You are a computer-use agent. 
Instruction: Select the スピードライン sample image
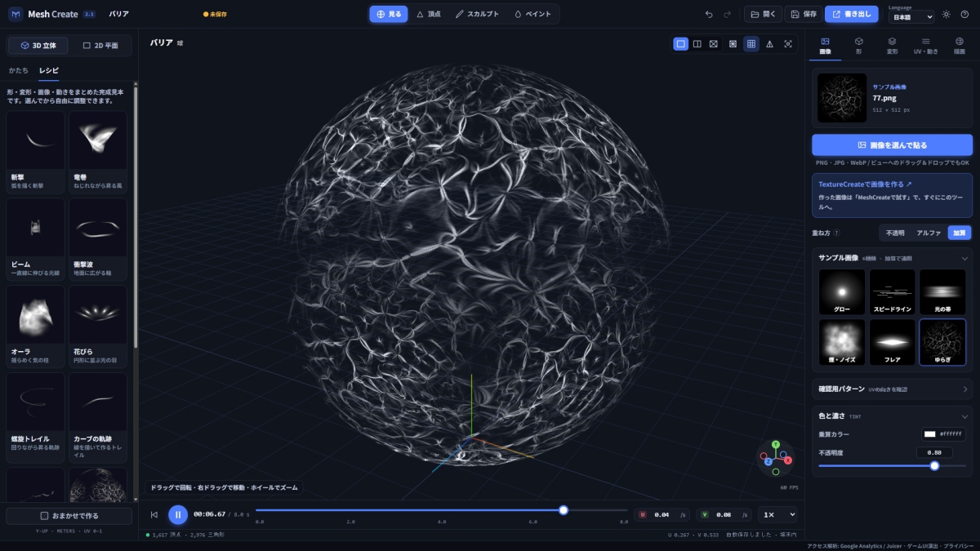tap(892, 292)
